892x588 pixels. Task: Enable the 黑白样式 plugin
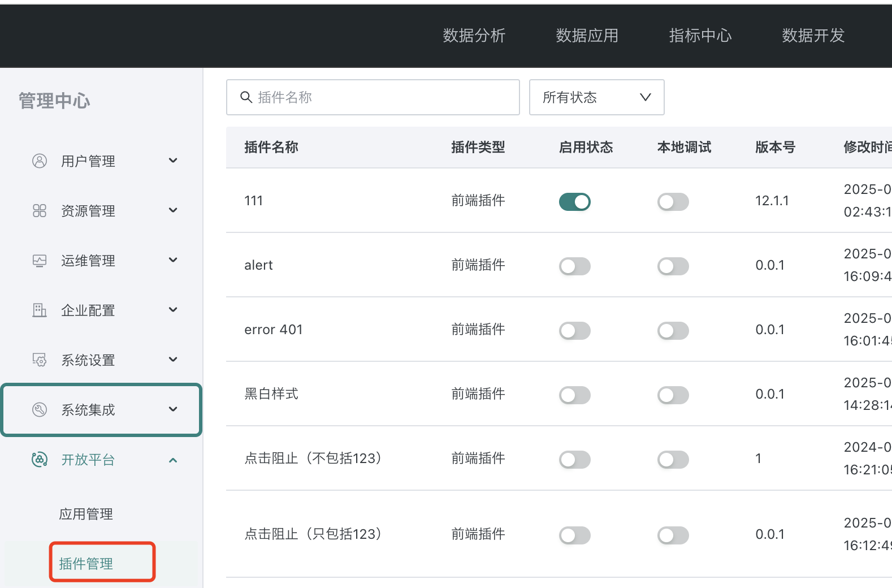click(x=575, y=395)
